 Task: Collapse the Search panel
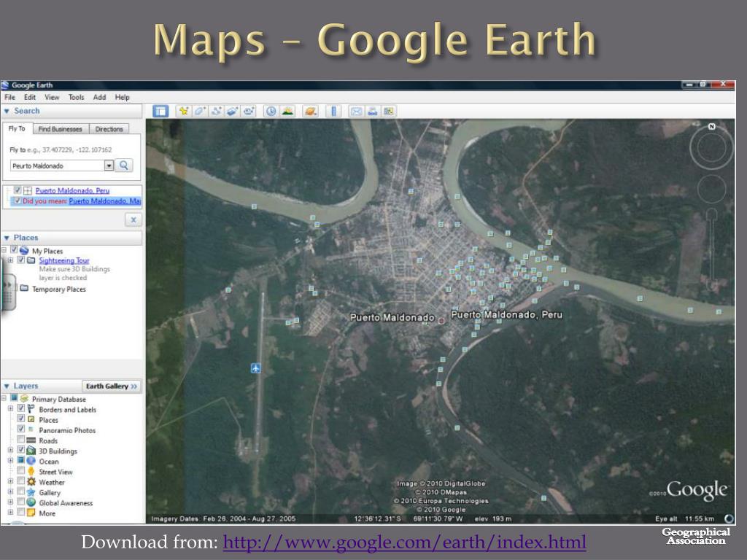7,111
